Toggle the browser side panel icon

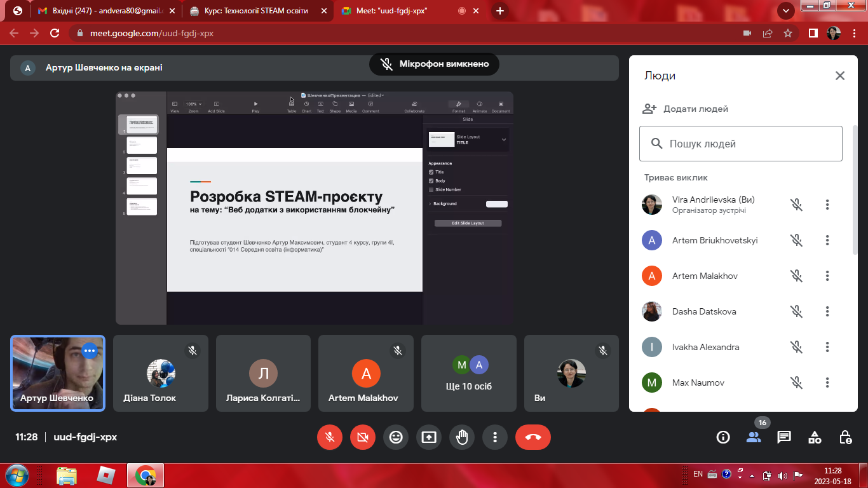point(813,33)
